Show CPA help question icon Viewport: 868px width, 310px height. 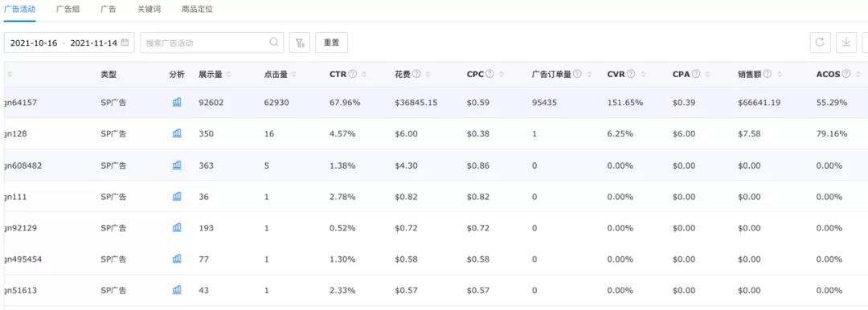pos(696,74)
